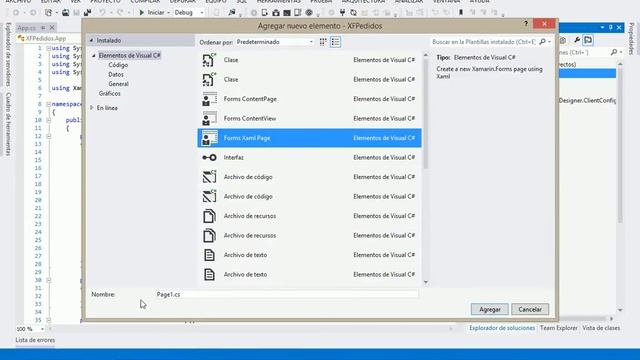Click the Cancelar button
640x360 pixels.
click(530, 309)
